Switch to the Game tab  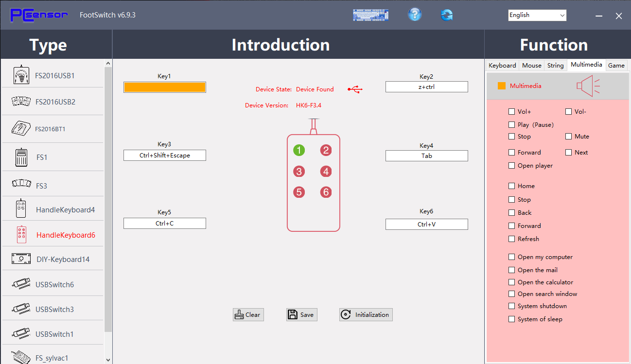click(x=616, y=66)
